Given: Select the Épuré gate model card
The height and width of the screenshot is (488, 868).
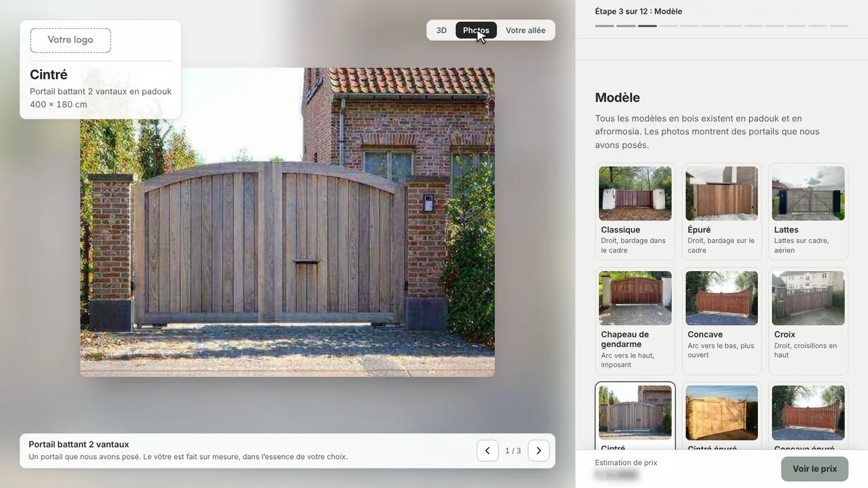Looking at the screenshot, I should (722, 211).
